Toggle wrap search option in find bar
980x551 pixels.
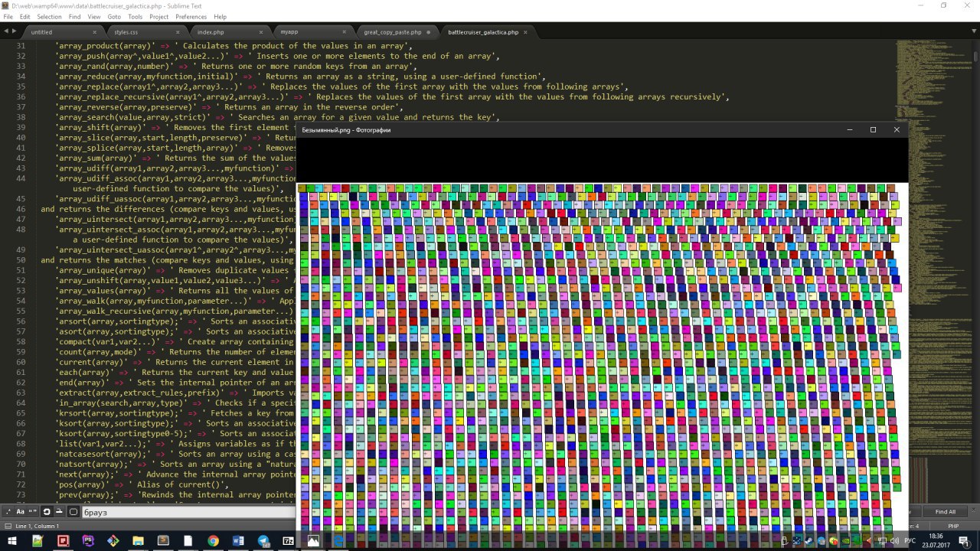pos(47,511)
